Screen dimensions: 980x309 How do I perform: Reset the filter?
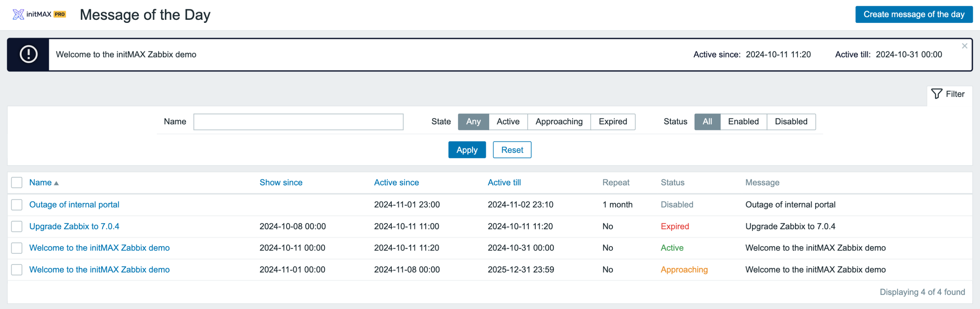click(x=512, y=150)
